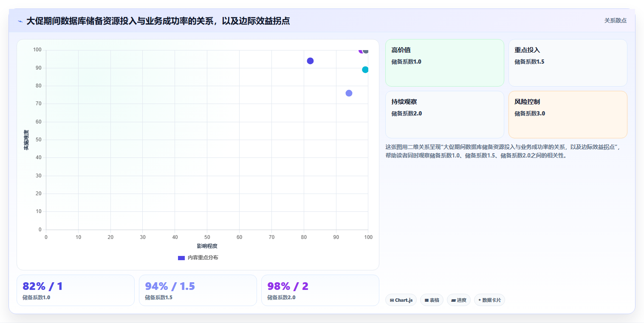The image size is (644, 323).
Task: Click 储备系数1.5 under 94% / 1.5
Action: (x=158, y=298)
